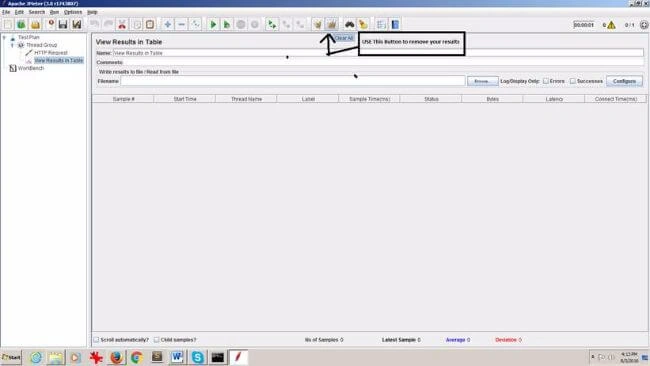Image resolution: width=650 pixels, height=366 pixels.
Task: Click the Clear All brooms icon
Action: click(332, 24)
